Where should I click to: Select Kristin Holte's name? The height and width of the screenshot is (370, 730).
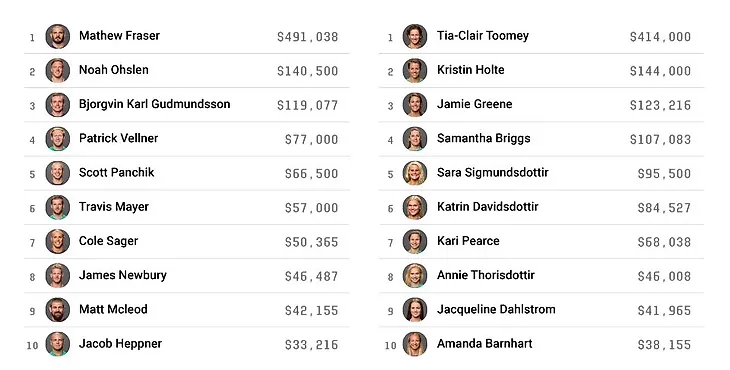471,70
